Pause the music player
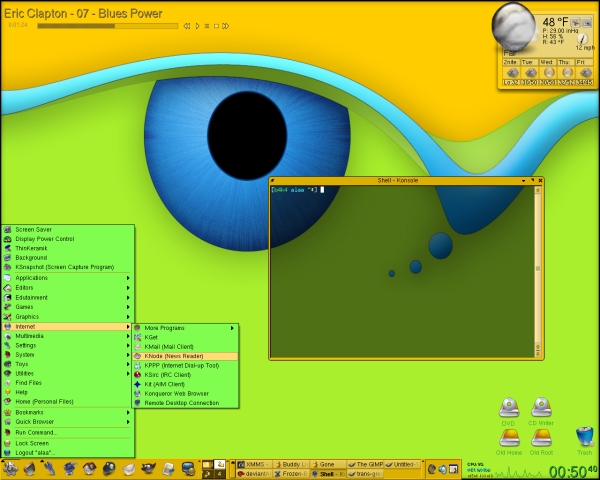 207,26
